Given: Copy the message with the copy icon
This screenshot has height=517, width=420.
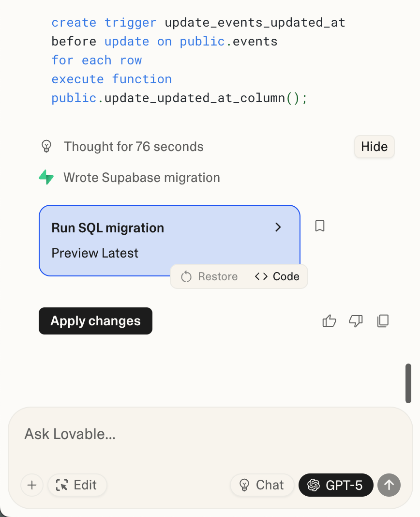Looking at the screenshot, I should tap(383, 321).
